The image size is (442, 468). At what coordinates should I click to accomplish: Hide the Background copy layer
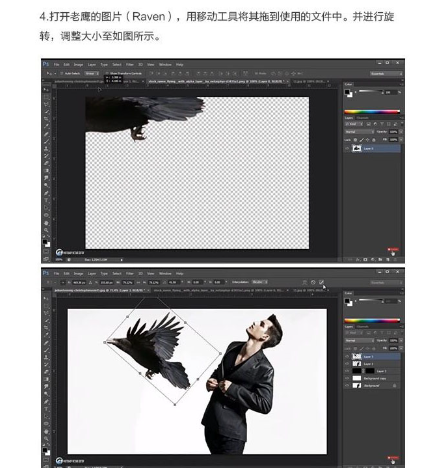click(347, 378)
